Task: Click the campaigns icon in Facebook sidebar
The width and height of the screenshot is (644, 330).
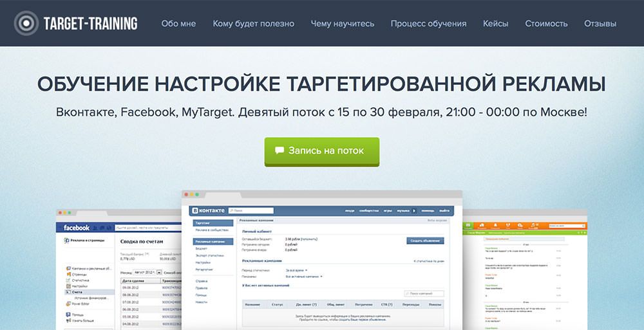Action: [68, 268]
